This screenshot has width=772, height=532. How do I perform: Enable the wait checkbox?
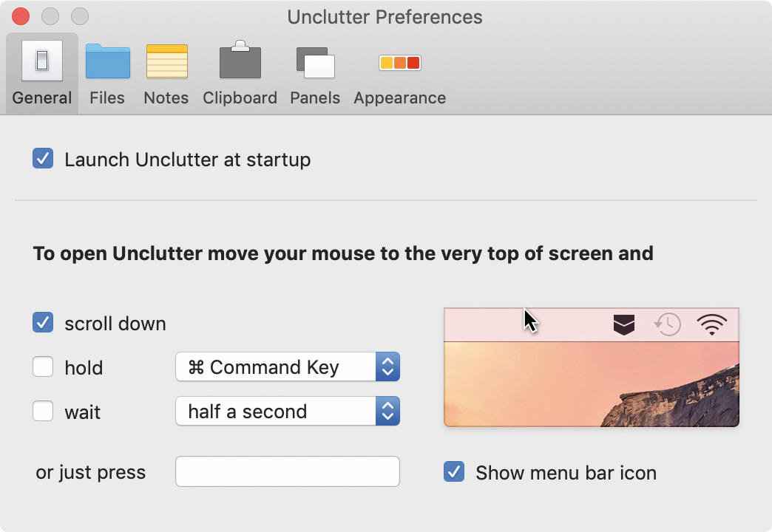[43, 411]
